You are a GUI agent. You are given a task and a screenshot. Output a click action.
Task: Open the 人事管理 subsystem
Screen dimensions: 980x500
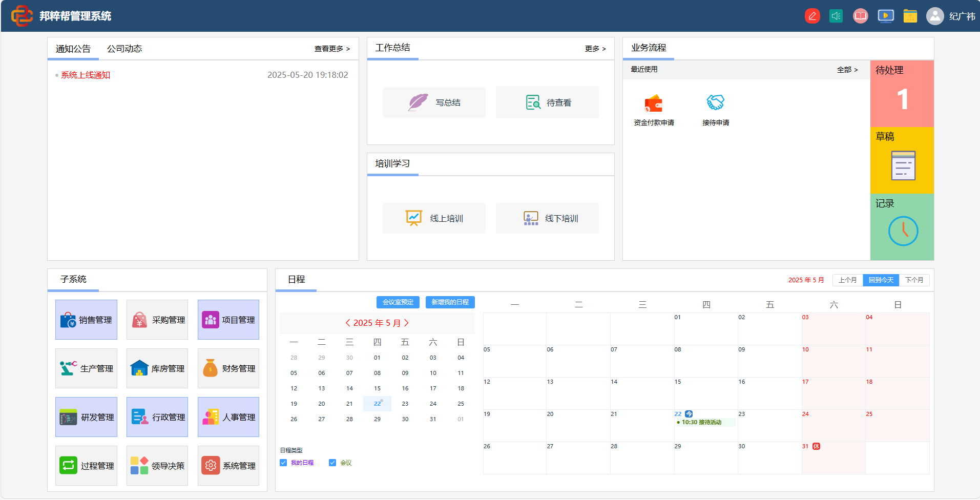click(x=228, y=416)
